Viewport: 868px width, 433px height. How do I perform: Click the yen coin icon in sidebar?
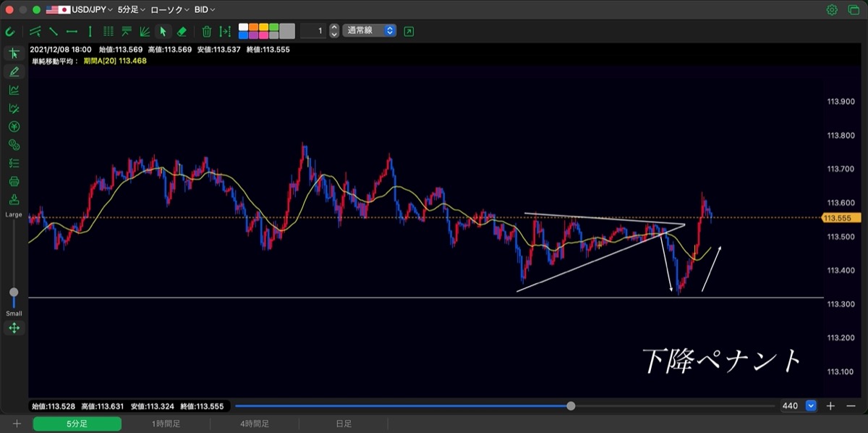[x=14, y=127]
